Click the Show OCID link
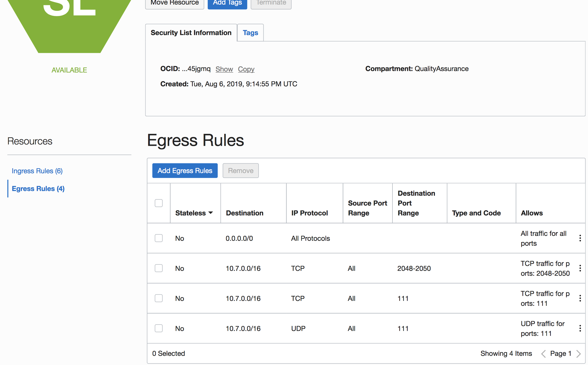Image resolution: width=588 pixels, height=365 pixels. (x=224, y=69)
